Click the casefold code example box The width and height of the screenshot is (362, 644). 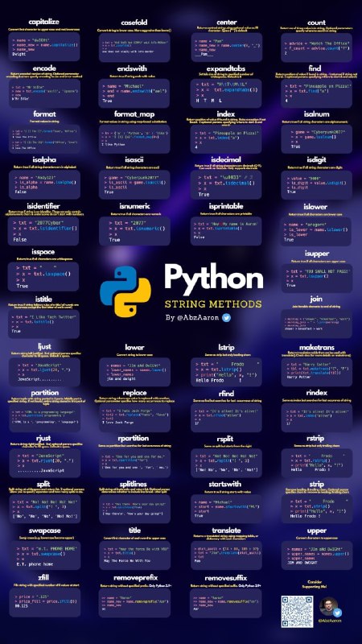point(134,47)
